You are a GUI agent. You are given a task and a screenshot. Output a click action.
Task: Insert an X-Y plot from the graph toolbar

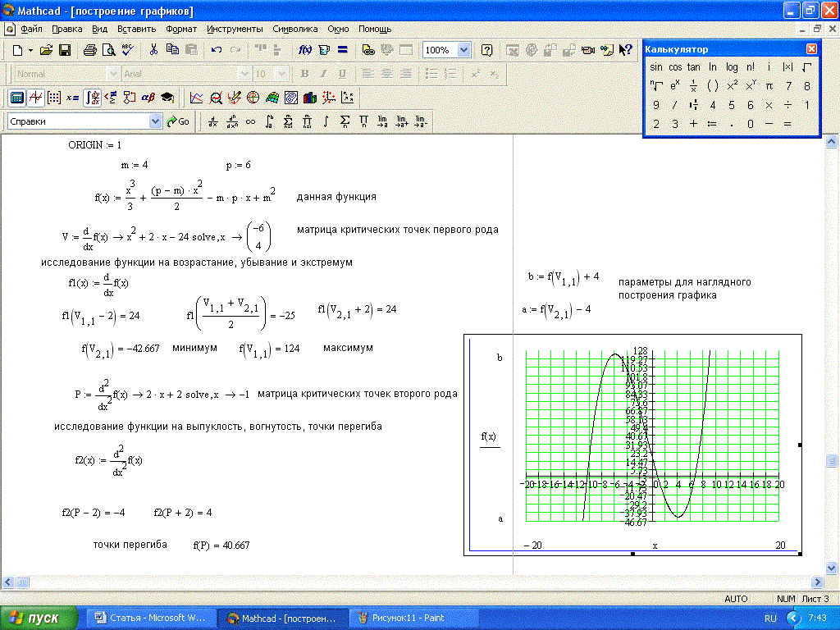tap(197, 98)
